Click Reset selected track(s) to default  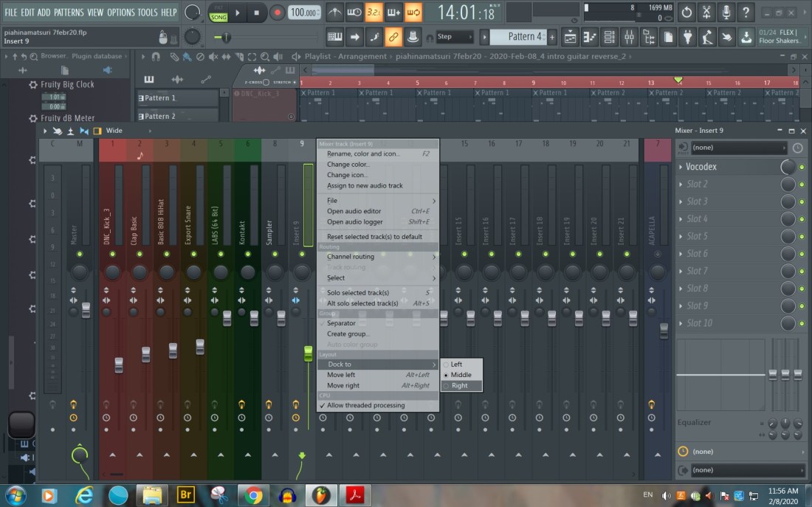click(374, 237)
